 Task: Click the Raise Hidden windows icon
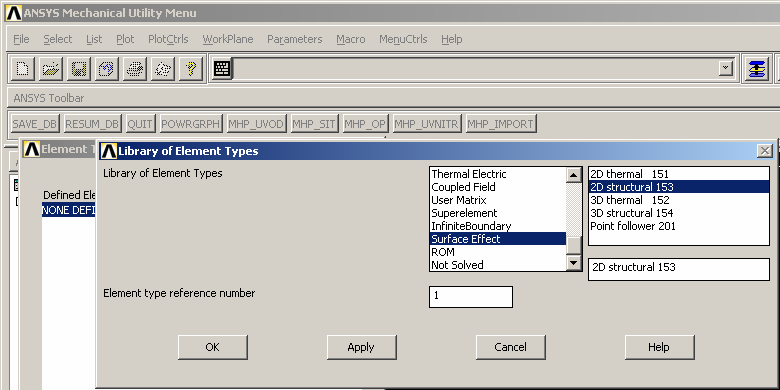pyautogui.click(x=757, y=69)
